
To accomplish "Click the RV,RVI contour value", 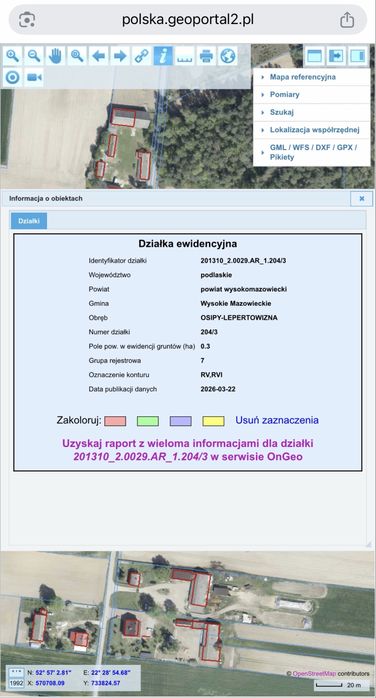I will tap(211, 374).
